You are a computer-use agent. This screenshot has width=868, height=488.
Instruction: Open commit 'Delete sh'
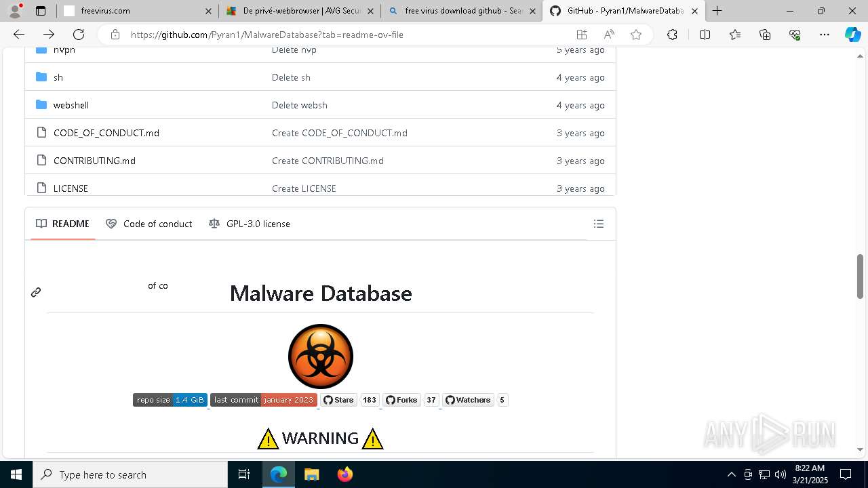click(291, 77)
